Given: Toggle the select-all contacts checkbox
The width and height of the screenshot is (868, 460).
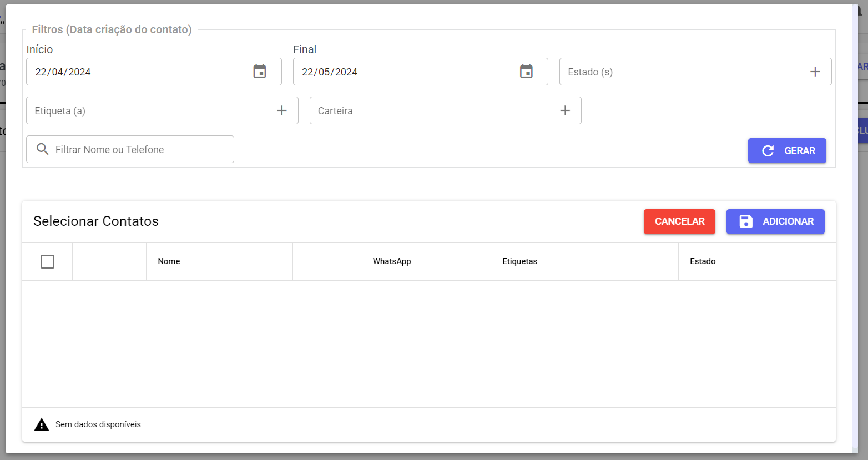Looking at the screenshot, I should tap(48, 261).
